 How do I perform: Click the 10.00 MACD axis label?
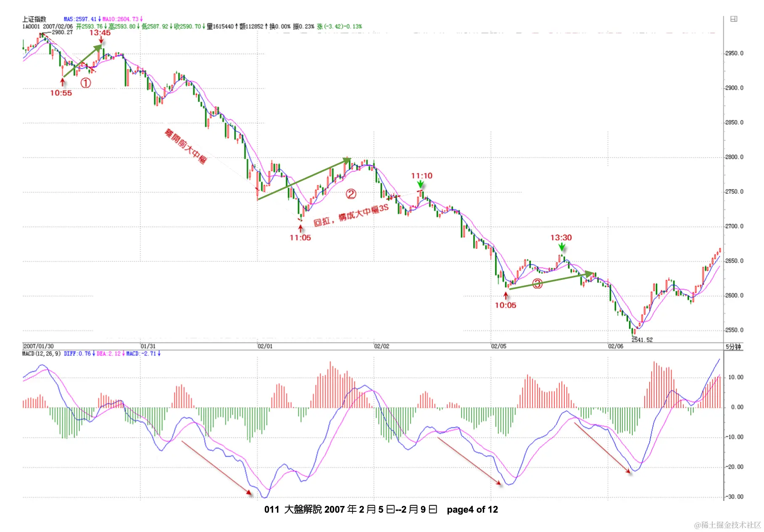pos(736,377)
